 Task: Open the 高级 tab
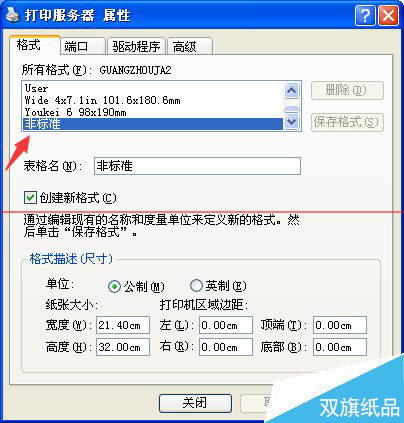[190, 46]
